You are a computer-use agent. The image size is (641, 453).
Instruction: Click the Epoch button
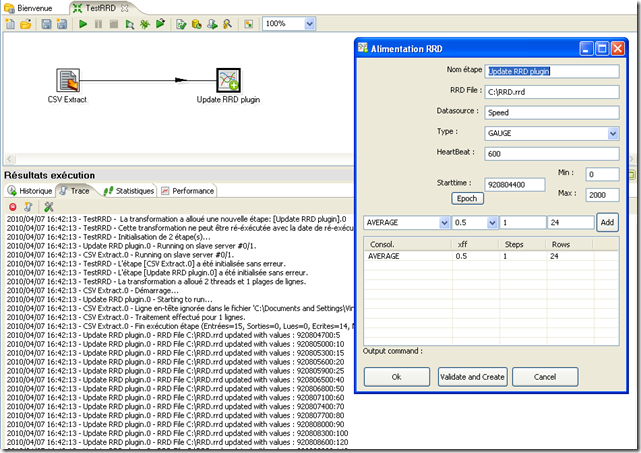point(467,198)
